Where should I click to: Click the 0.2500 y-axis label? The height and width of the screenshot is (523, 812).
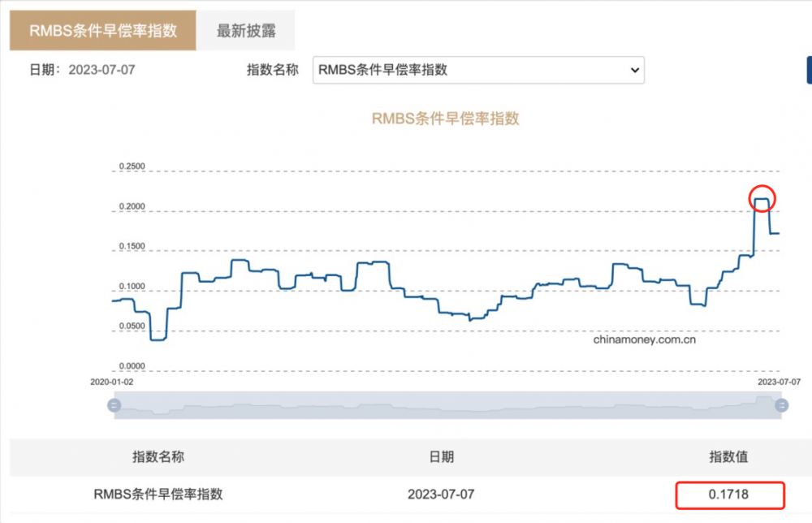pos(132,166)
